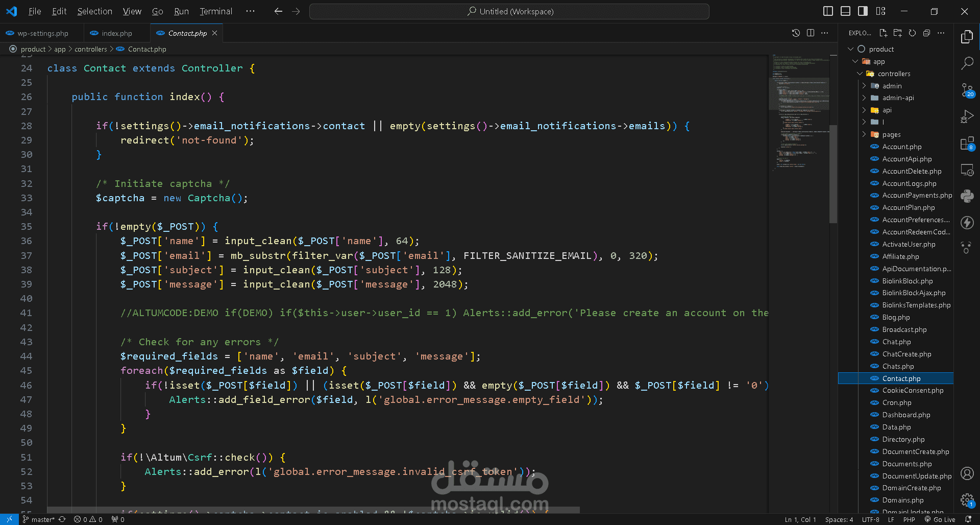Click the editor vertical scrollbar thumb
980x525 pixels.
click(833, 174)
